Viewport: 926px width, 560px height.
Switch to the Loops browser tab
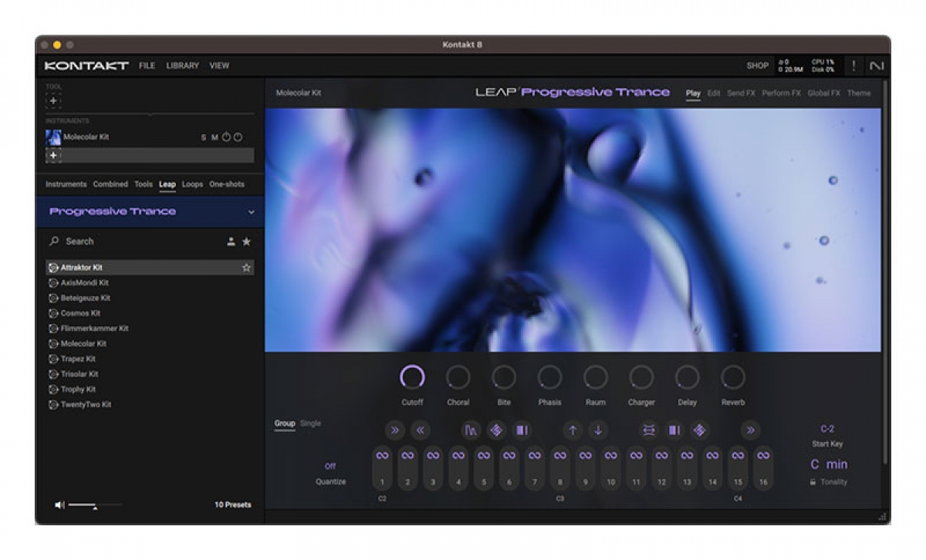(x=192, y=184)
